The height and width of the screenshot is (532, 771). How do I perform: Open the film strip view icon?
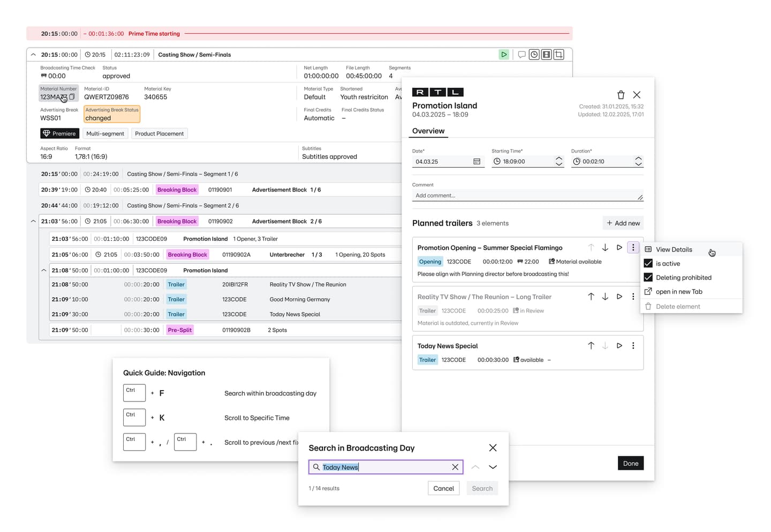[546, 54]
